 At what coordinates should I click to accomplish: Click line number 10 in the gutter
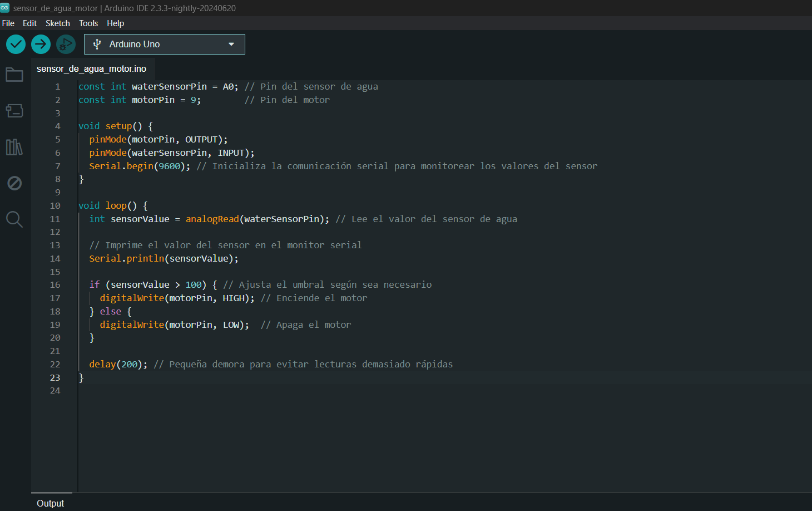click(55, 206)
